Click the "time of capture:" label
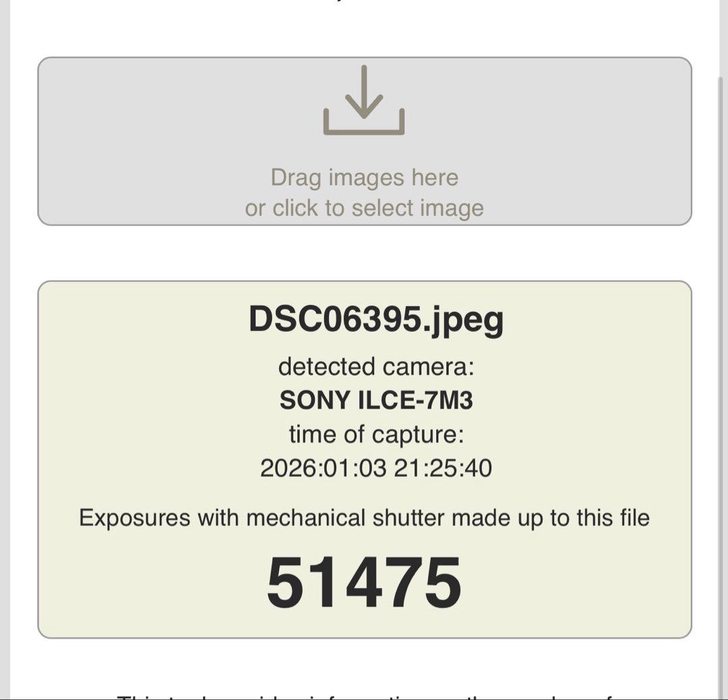728x700 pixels. point(376,434)
